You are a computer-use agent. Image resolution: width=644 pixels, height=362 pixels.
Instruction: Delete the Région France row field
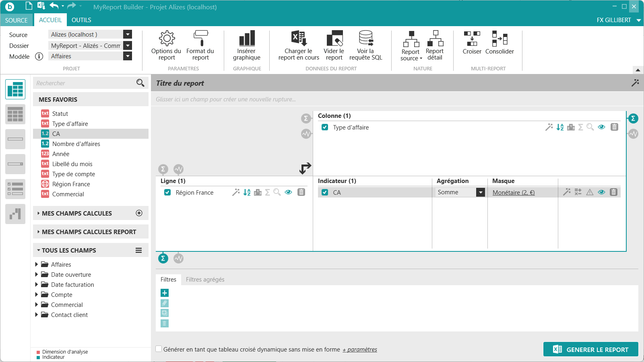[301, 192]
